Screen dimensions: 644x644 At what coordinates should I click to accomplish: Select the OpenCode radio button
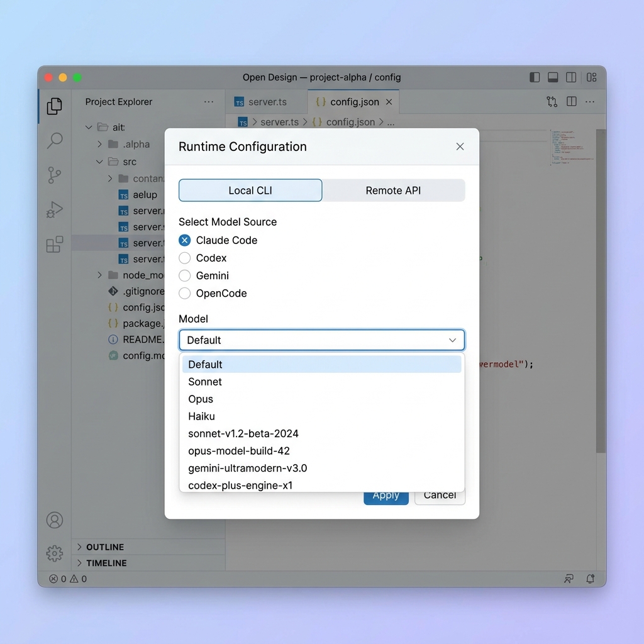pyautogui.click(x=184, y=293)
